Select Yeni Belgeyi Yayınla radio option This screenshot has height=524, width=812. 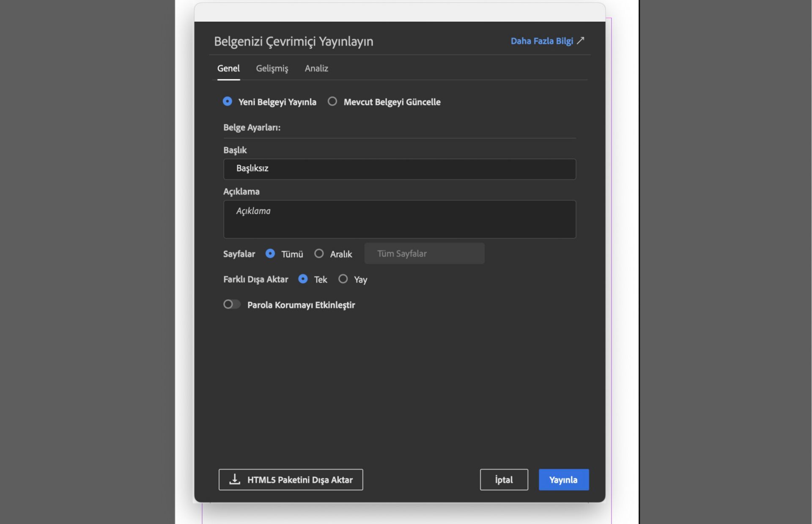click(x=228, y=102)
